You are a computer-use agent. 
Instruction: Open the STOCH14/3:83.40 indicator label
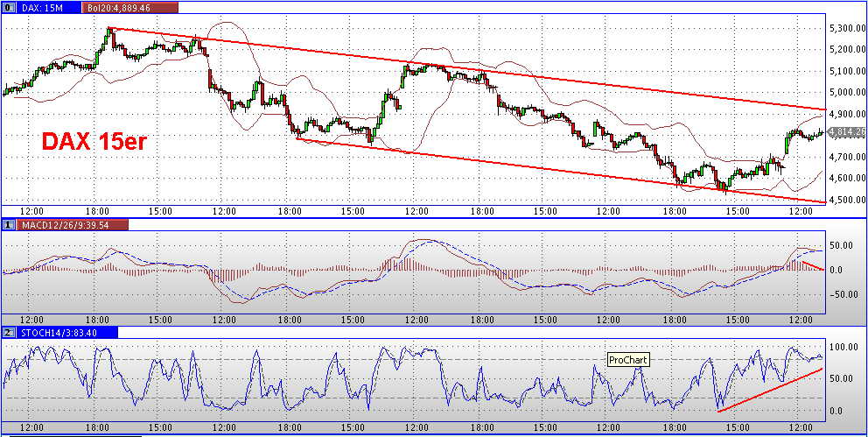coord(66,332)
